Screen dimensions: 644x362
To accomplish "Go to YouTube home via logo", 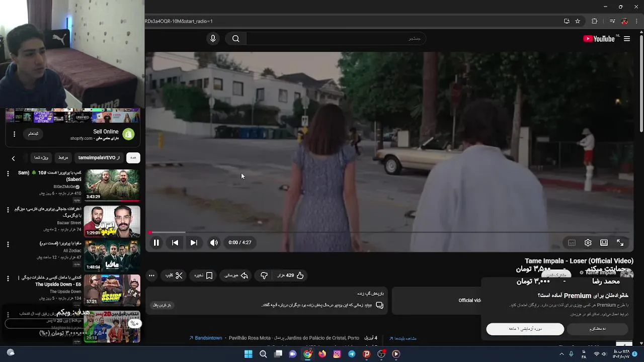I will pyautogui.click(x=599, y=39).
